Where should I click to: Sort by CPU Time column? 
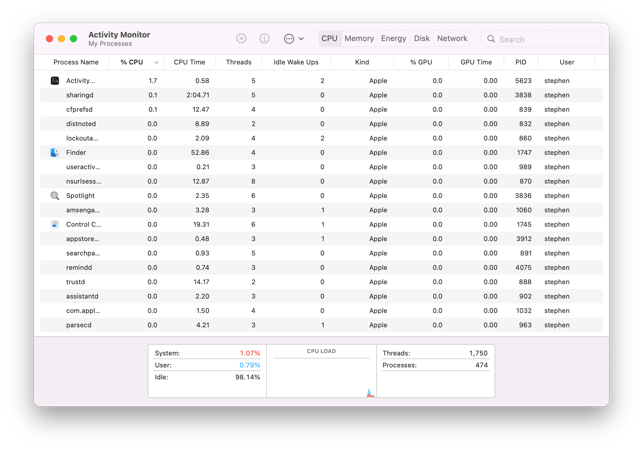(189, 62)
